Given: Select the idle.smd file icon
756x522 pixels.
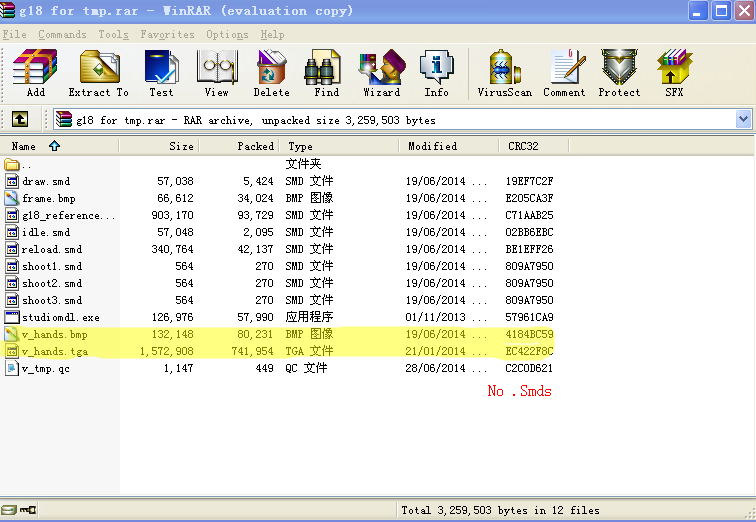Looking at the screenshot, I should click(12, 232).
